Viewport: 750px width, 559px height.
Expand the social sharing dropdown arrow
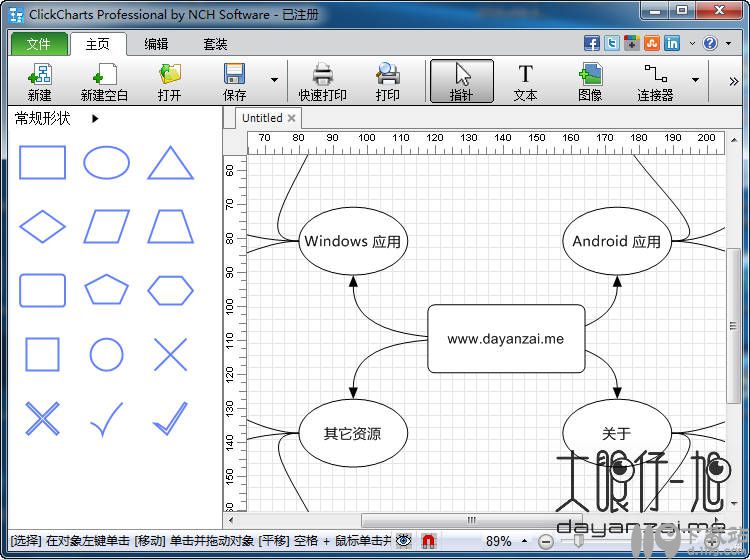692,44
